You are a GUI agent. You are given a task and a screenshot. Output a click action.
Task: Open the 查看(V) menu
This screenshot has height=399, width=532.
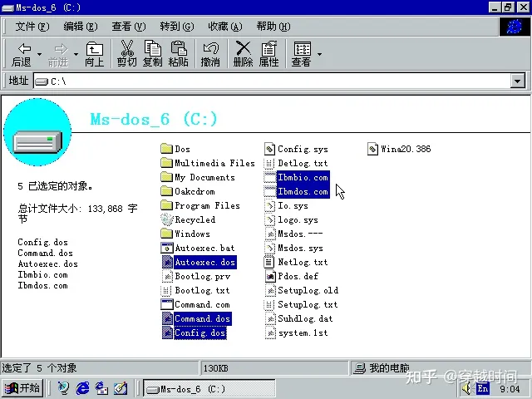[129, 27]
